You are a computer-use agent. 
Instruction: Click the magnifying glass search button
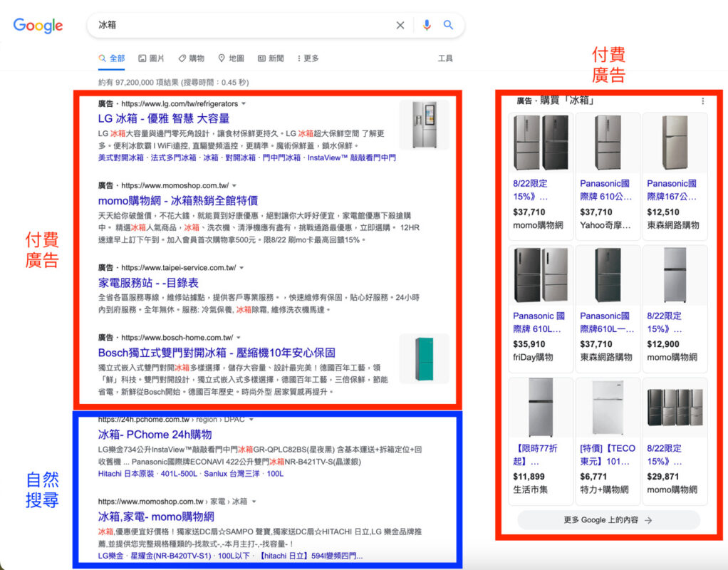[x=448, y=25]
